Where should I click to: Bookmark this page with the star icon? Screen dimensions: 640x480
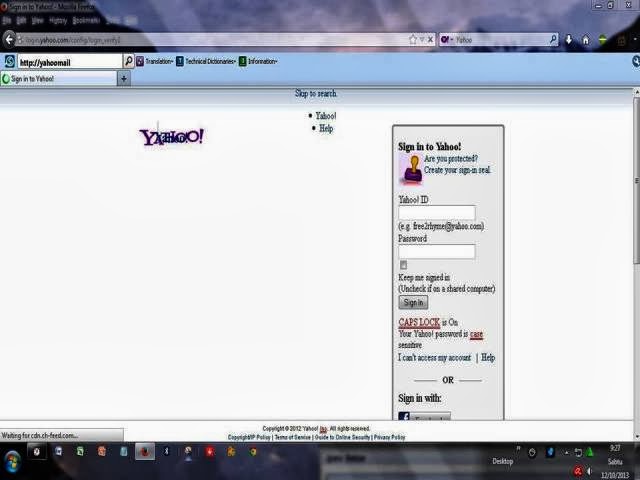coord(413,40)
